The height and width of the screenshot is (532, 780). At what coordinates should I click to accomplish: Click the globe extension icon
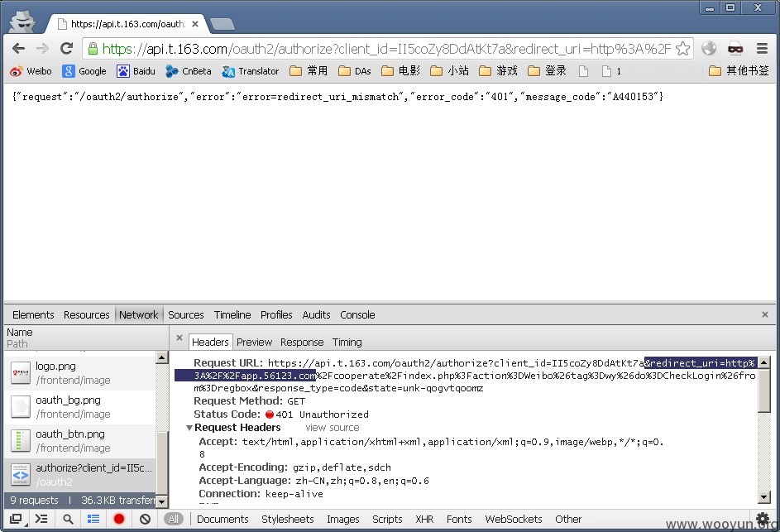click(x=709, y=48)
